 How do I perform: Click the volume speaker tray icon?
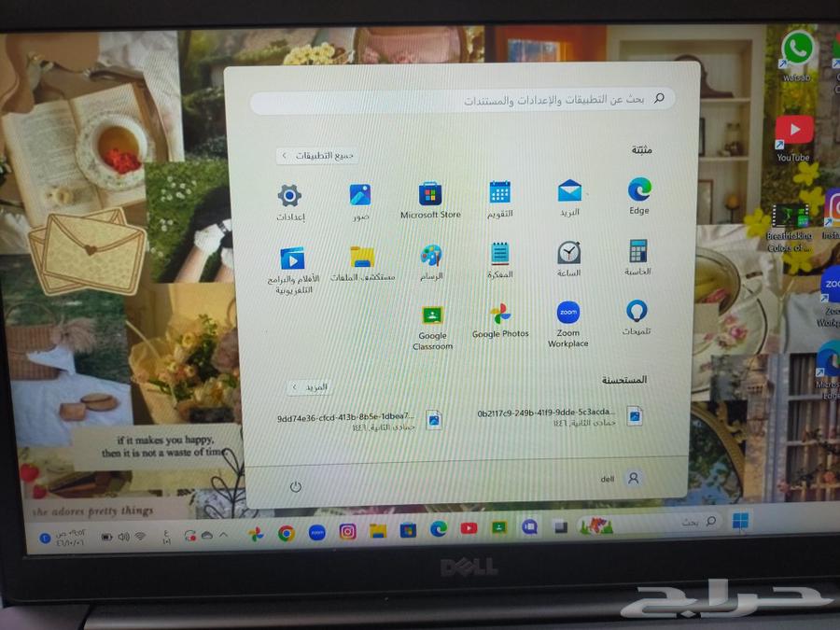[x=124, y=537]
